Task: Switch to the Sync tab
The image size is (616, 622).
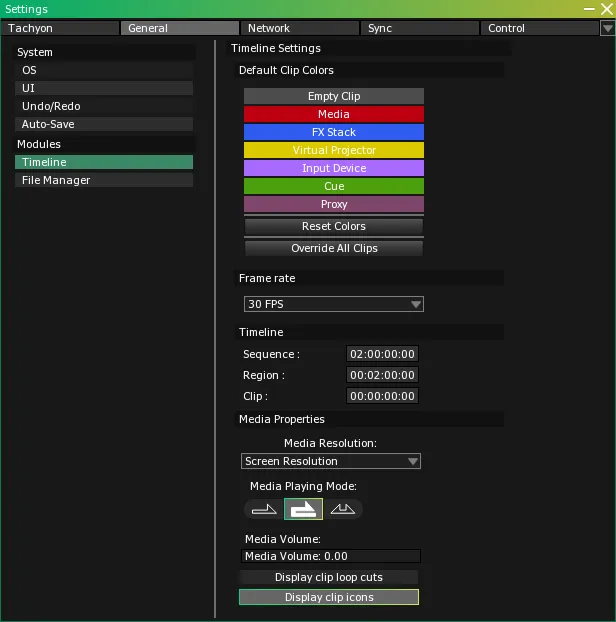Action: 420,28
